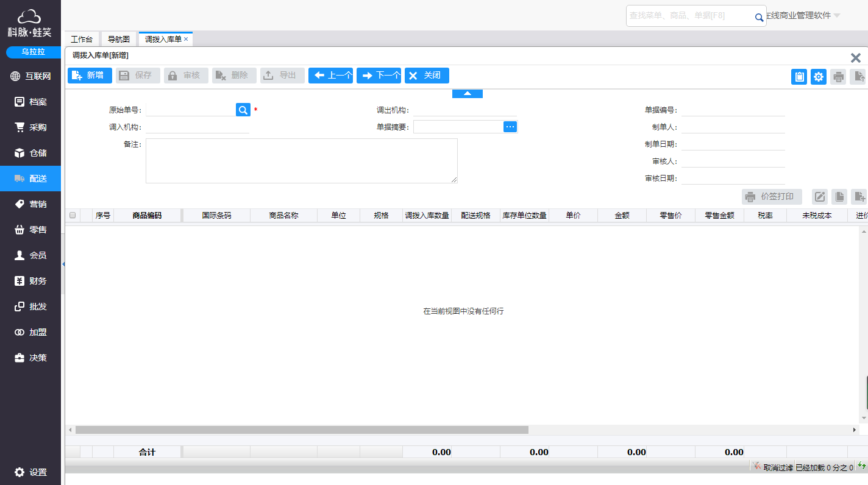This screenshot has height=485, width=868.
Task: Click the horizontal scrollbar right arrow
Action: (x=854, y=430)
